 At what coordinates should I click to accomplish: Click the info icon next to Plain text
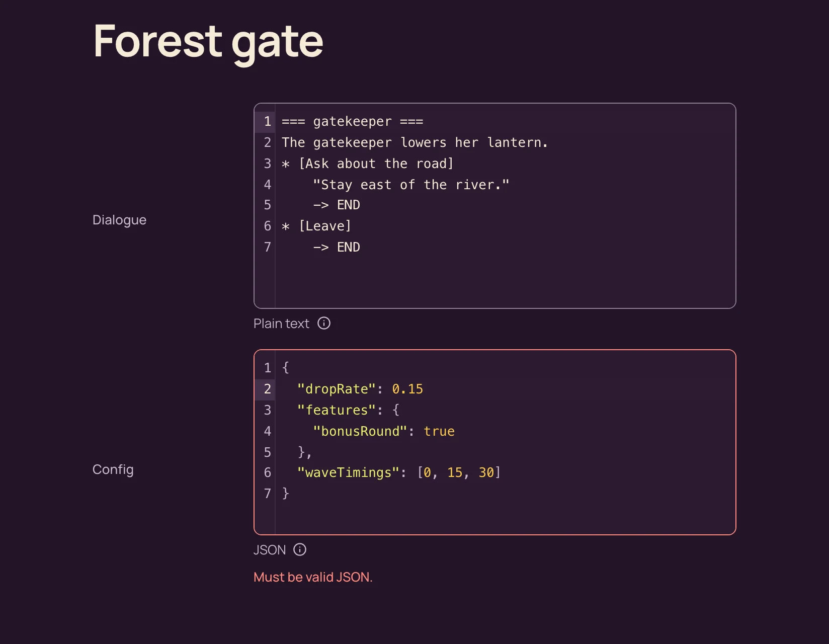[x=324, y=323]
